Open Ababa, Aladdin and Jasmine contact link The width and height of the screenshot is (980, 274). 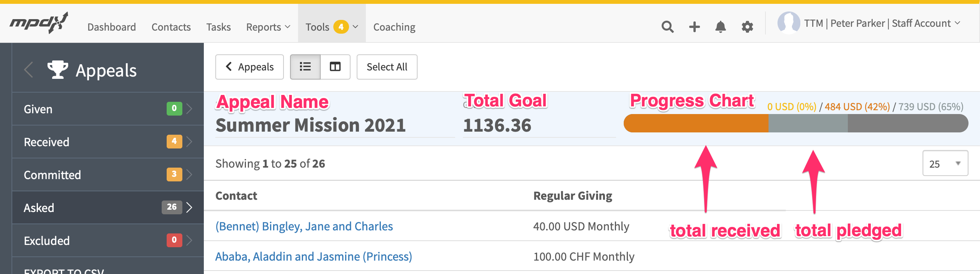point(313,256)
